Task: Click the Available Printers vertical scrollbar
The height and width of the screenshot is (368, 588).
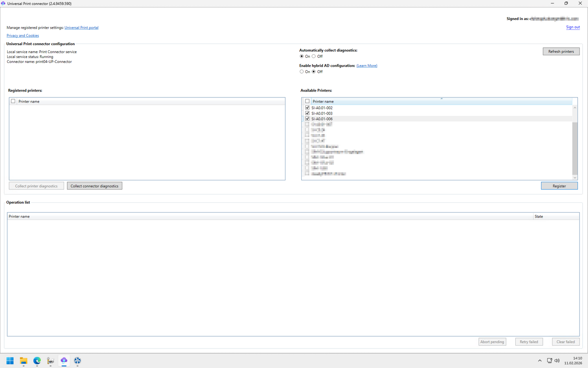Action: pos(575,148)
